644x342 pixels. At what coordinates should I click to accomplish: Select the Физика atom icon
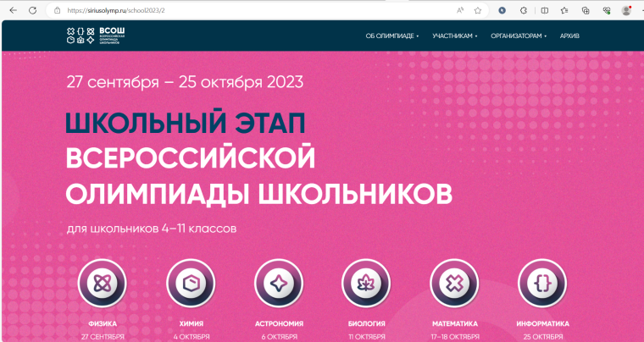102,283
